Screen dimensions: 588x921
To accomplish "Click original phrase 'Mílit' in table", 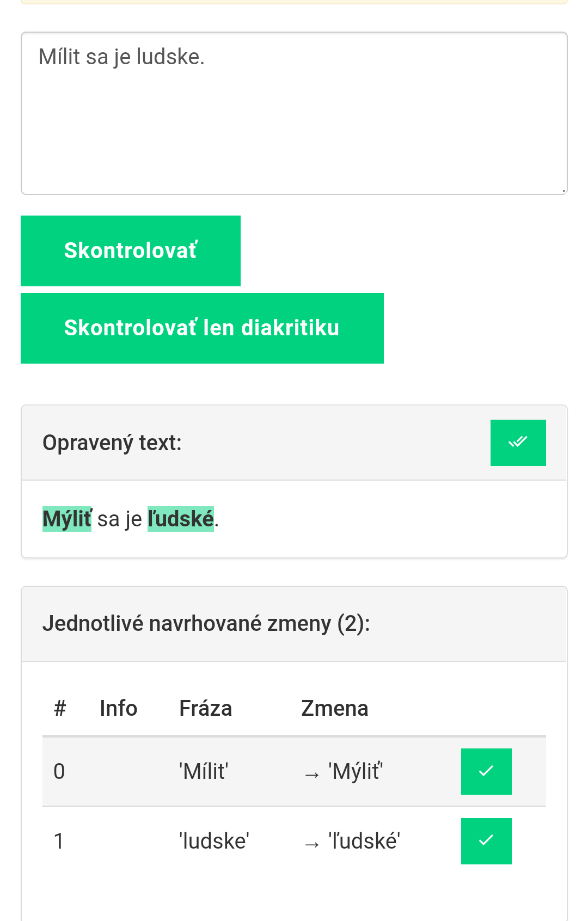I will pos(204,771).
